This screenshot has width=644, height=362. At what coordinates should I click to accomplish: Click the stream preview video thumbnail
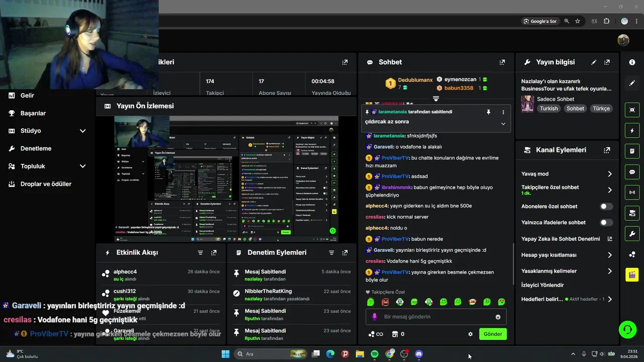click(226, 179)
